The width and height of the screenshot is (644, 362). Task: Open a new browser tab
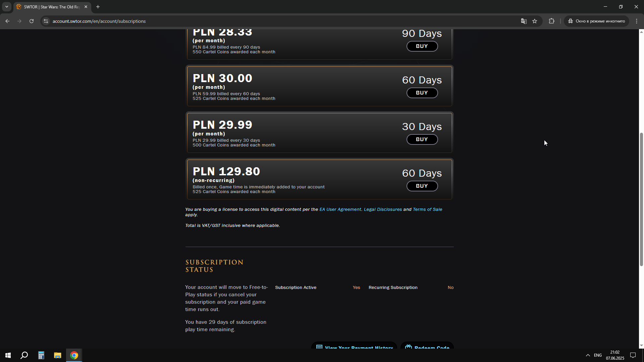coord(98,7)
